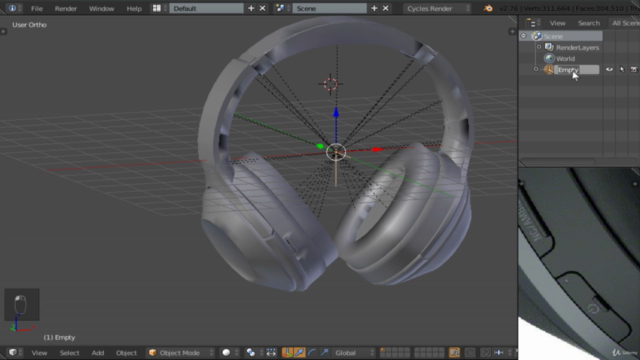Expand the RenderLayers tree item

(539, 47)
